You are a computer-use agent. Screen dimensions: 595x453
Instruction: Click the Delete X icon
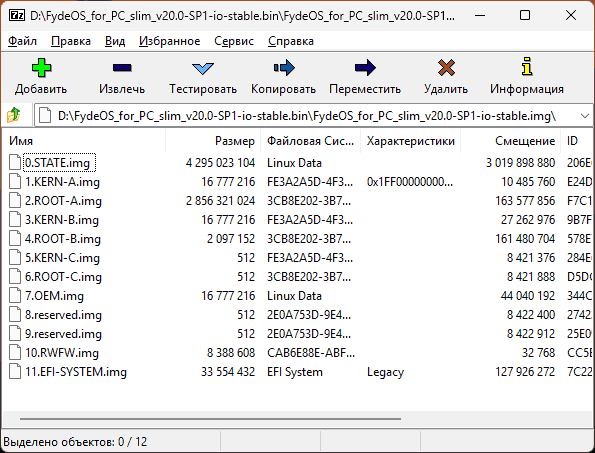pyautogui.click(x=446, y=68)
